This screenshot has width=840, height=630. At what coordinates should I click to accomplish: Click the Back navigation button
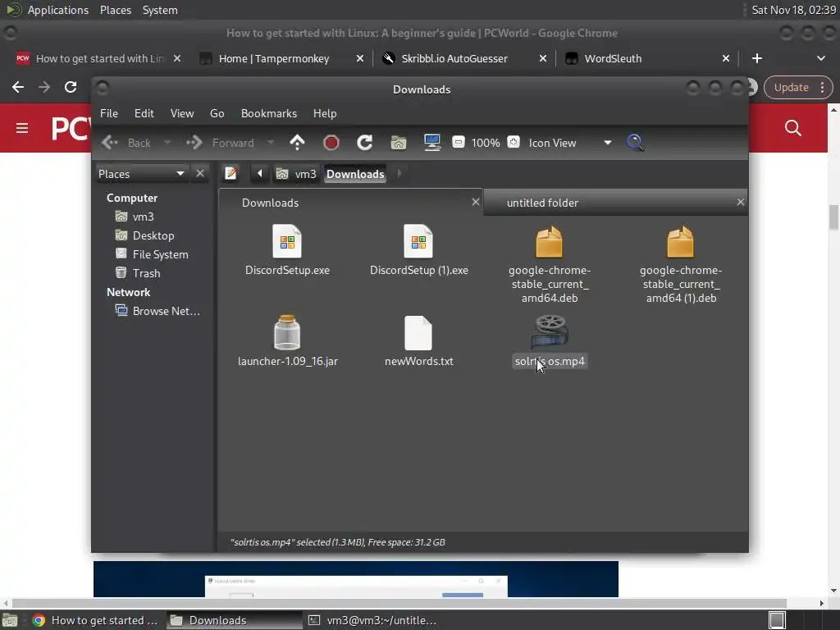[x=127, y=143]
